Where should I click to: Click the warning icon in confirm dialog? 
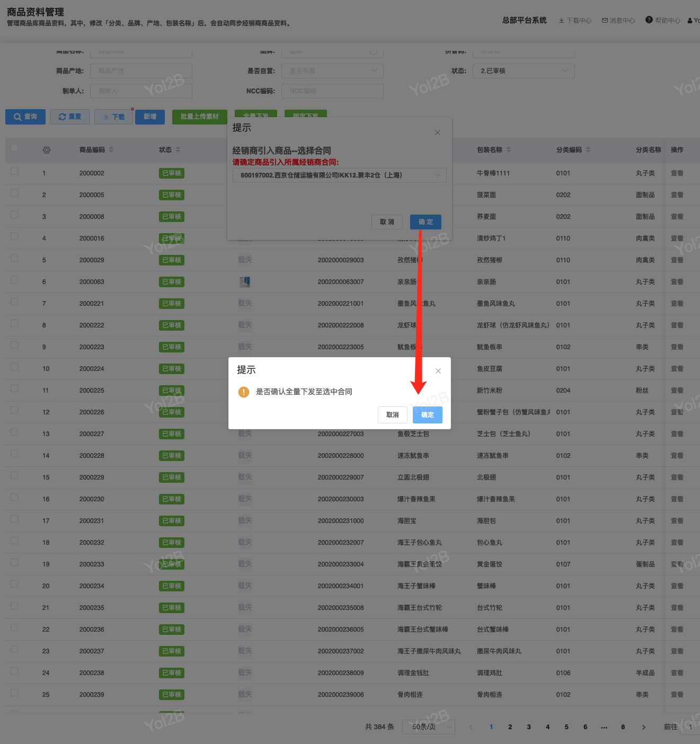pyautogui.click(x=244, y=392)
